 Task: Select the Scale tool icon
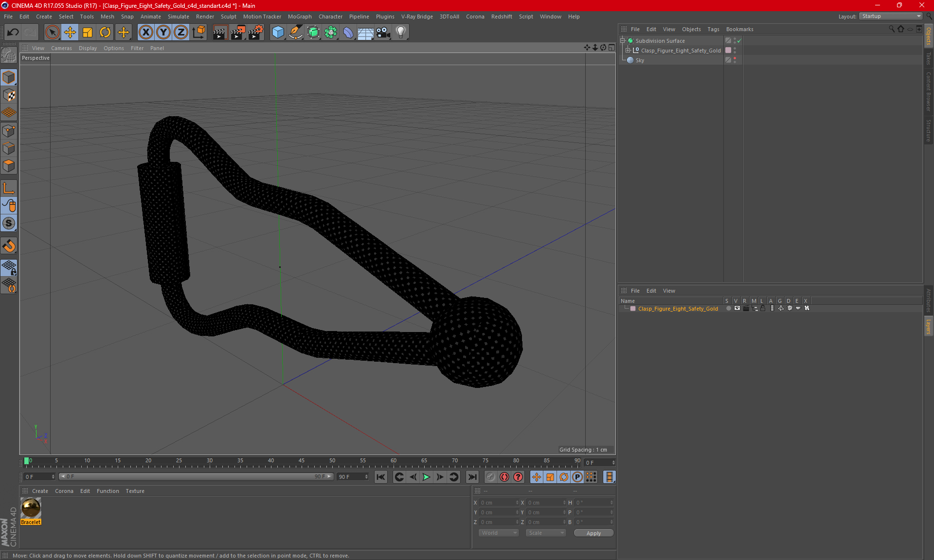click(88, 33)
